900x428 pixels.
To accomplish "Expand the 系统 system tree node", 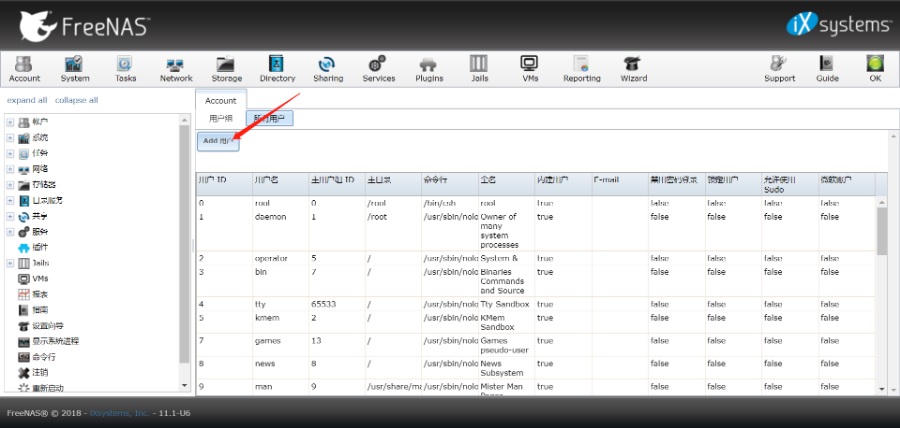I will [x=10, y=138].
